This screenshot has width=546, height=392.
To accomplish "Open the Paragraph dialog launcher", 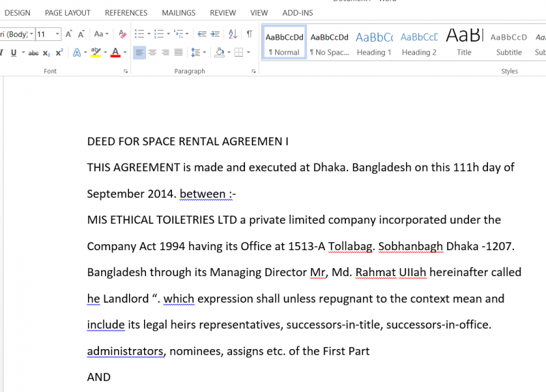I will pyautogui.click(x=253, y=72).
